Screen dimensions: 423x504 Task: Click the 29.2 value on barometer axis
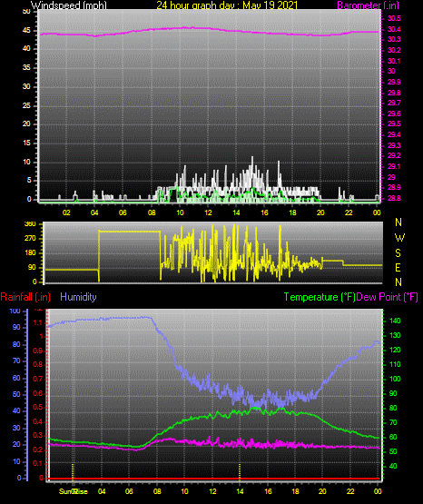click(394, 155)
